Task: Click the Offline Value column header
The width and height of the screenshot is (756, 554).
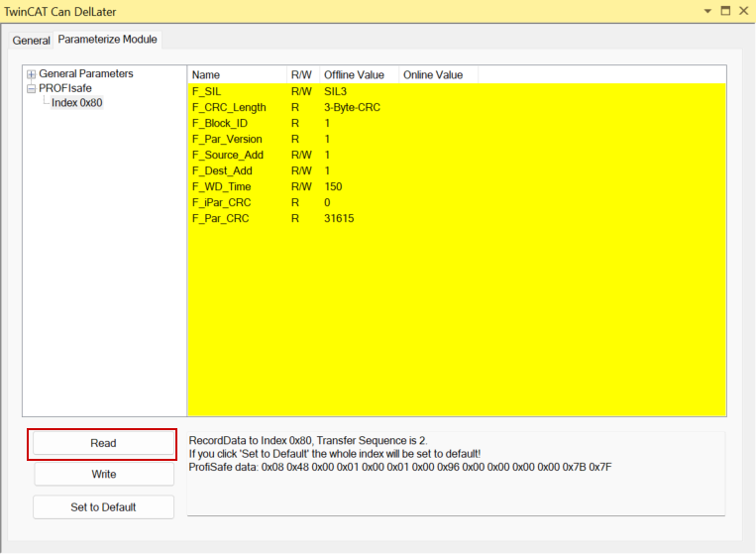Action: (x=360, y=74)
